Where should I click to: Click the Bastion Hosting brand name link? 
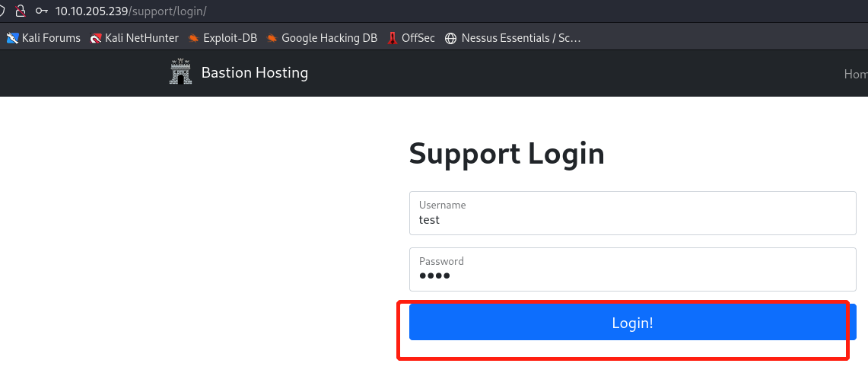pos(254,73)
